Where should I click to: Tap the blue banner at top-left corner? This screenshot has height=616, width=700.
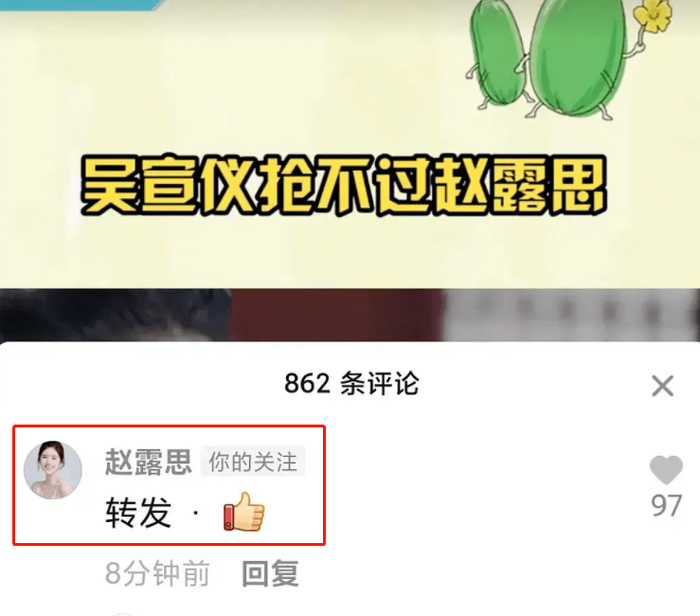tap(82, 5)
